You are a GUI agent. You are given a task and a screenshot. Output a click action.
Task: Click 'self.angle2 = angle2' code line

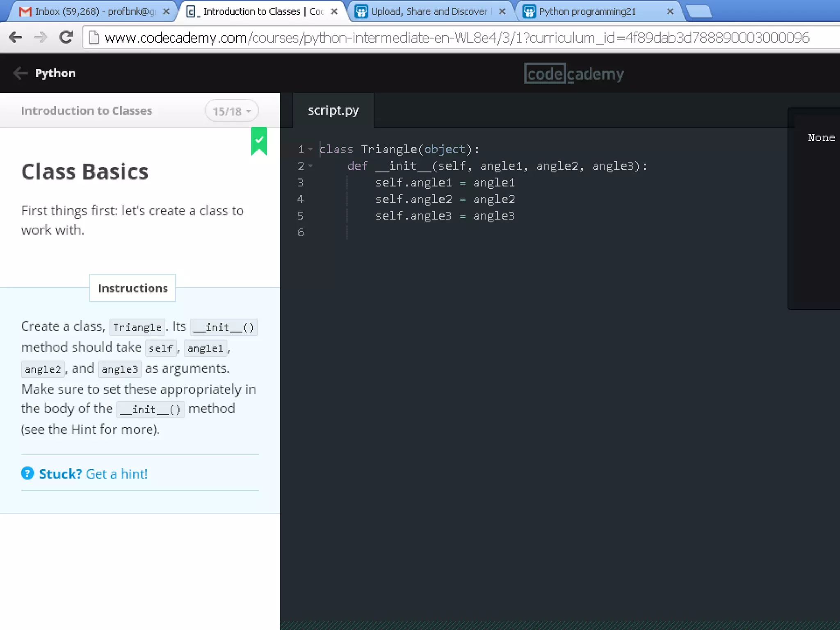coord(445,199)
